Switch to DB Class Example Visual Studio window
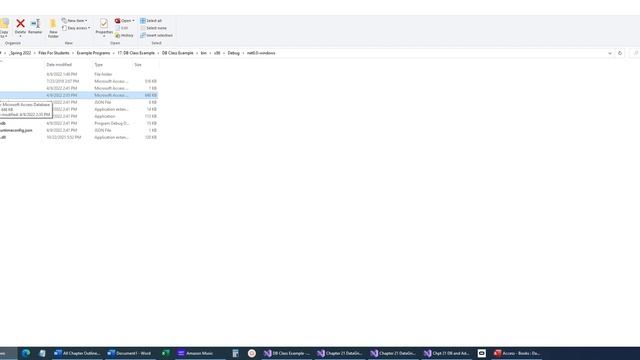The image size is (640, 360). pyautogui.click(x=287, y=353)
